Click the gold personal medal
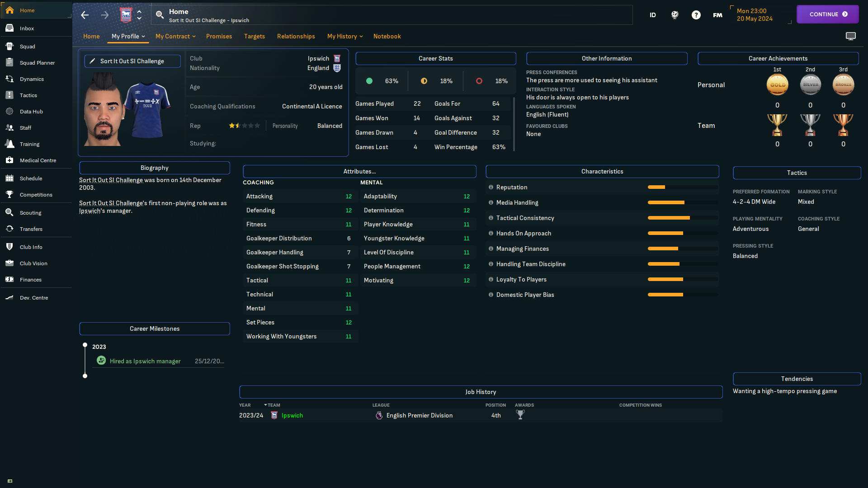 coord(777,84)
